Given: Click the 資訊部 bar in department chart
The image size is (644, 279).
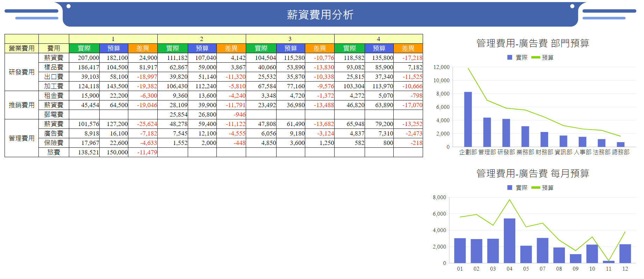Looking at the screenshot, I should [x=563, y=141].
